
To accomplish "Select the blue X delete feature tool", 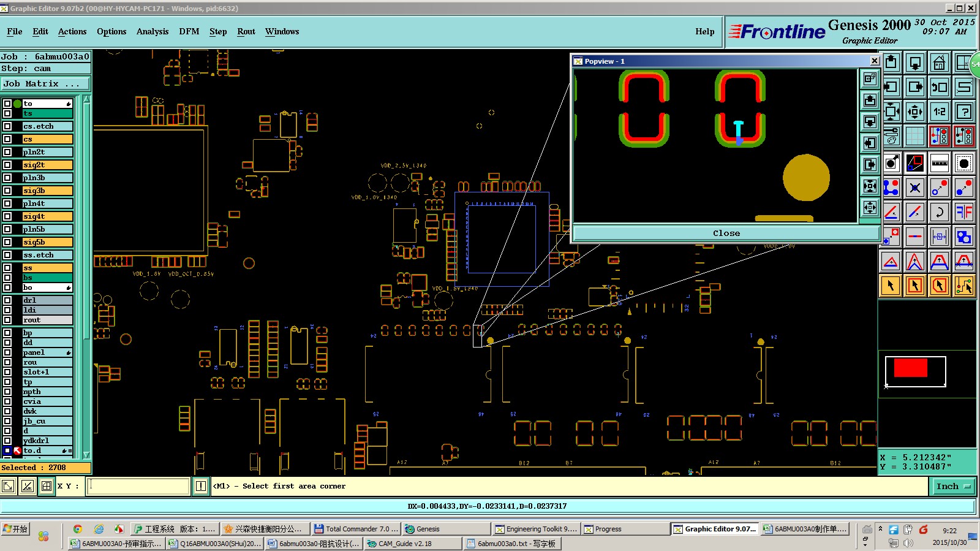I will (915, 188).
